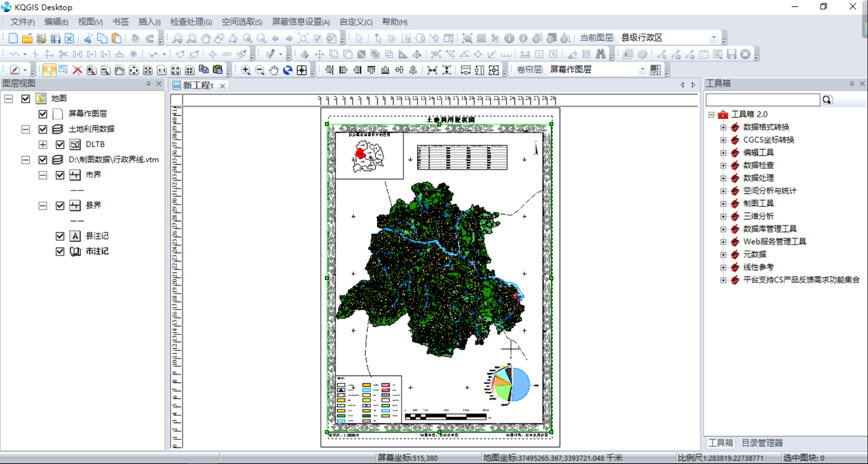Click the toolbox search input field
868x464 pixels.
coord(762,100)
